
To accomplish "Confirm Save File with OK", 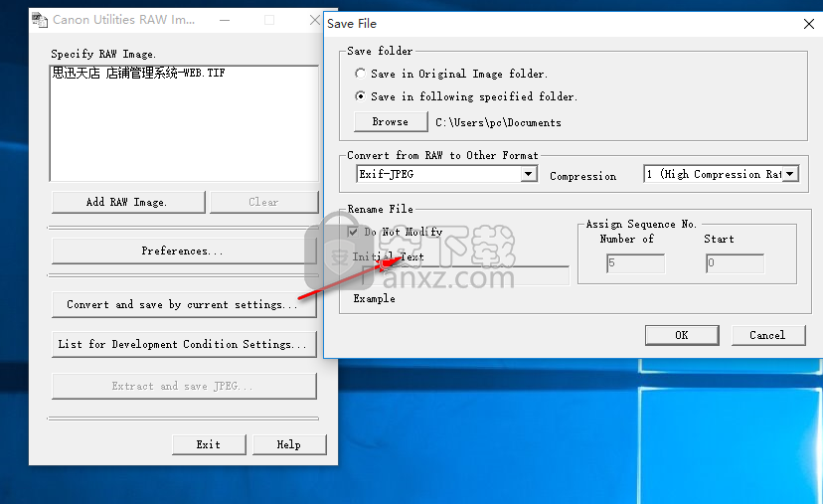I will pyautogui.click(x=682, y=335).
